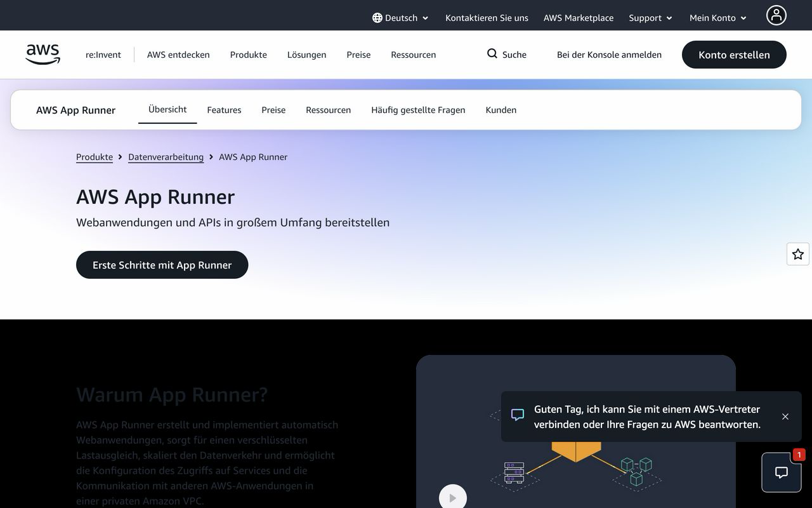Expand the Mein Konto dropdown

[718, 18]
